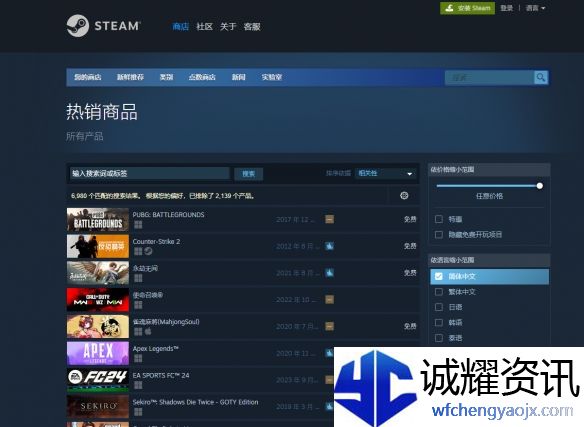
Task: Uncheck the 简体中文 language filter
Action: tap(439, 276)
